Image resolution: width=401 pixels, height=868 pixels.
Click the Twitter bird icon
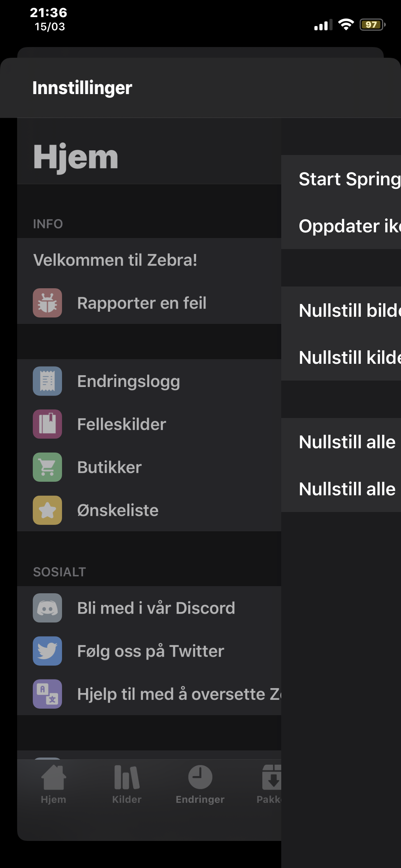[x=47, y=651]
